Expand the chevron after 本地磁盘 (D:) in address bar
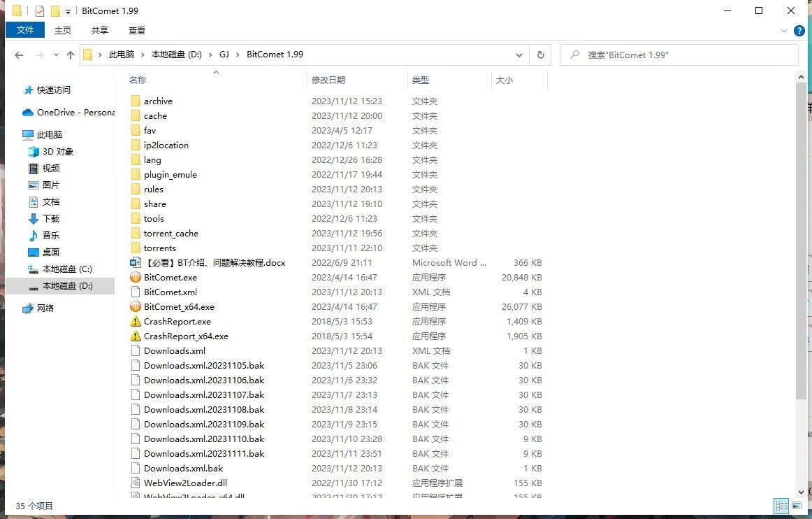Screen dimensions: 812x519 pos(210,55)
